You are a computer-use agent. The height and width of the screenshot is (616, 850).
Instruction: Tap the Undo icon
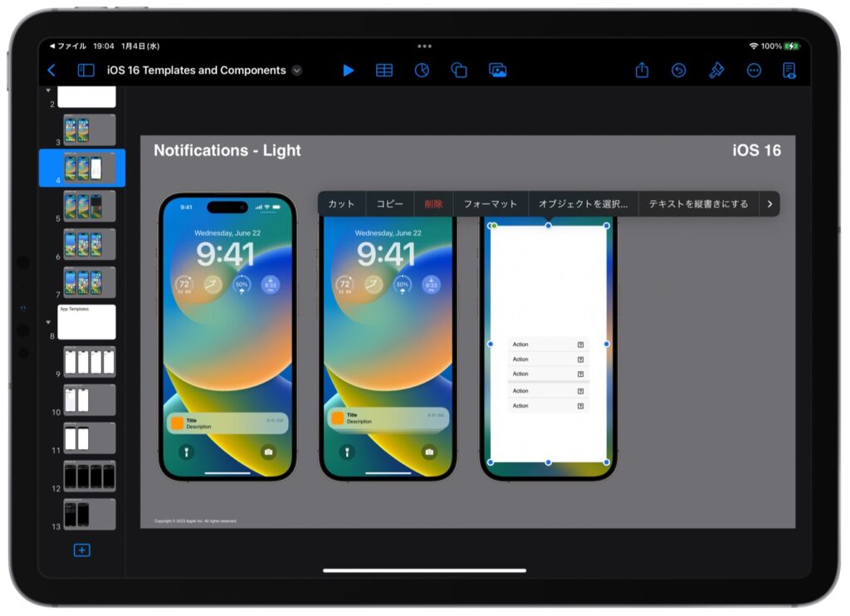pos(679,71)
